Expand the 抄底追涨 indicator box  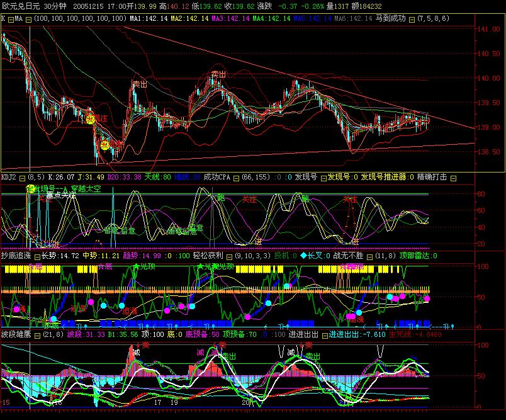click(37, 257)
